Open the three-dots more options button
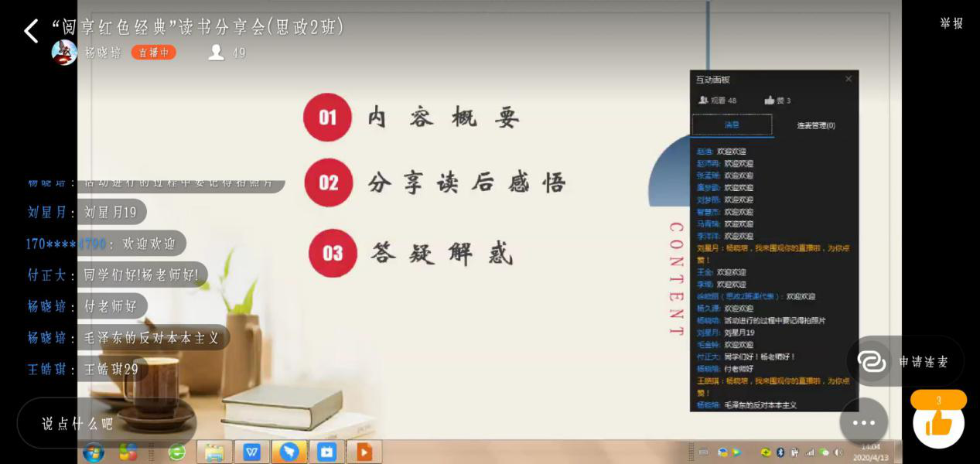This screenshot has width=980, height=464. coord(863,422)
